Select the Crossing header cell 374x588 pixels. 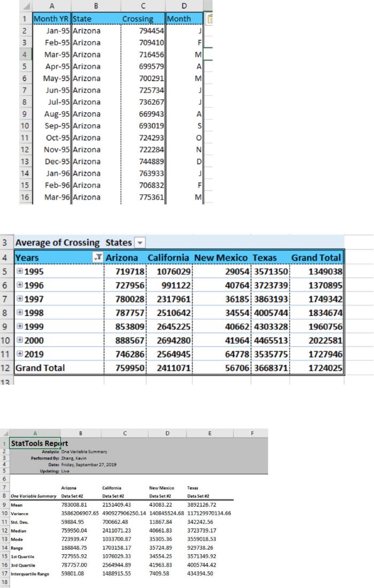pos(142,19)
